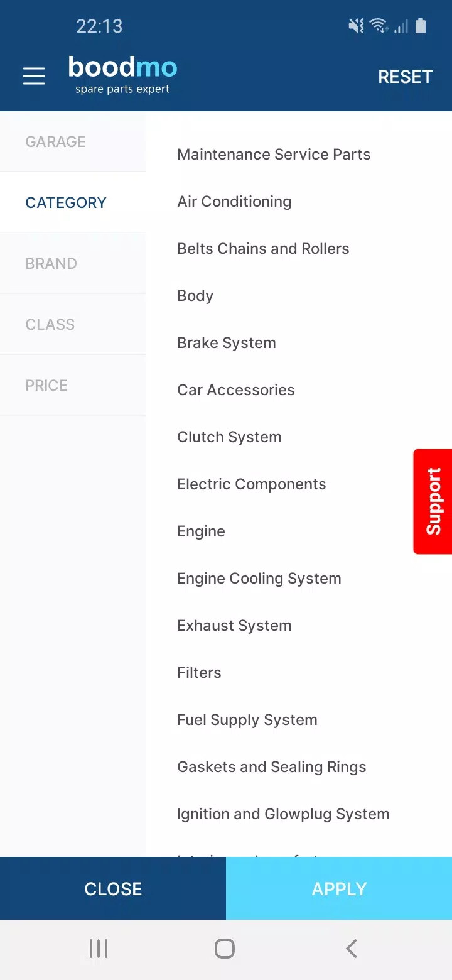
Task: Switch to the Brand filter tab
Action: click(51, 264)
